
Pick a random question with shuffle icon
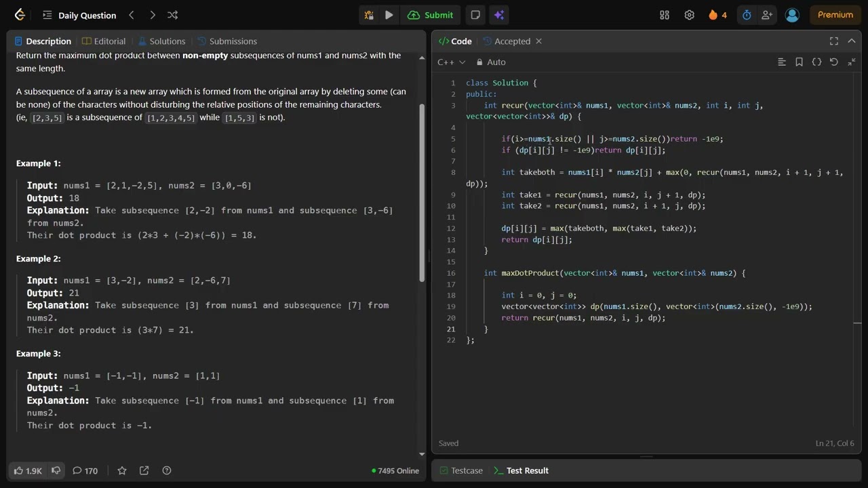[x=173, y=15]
